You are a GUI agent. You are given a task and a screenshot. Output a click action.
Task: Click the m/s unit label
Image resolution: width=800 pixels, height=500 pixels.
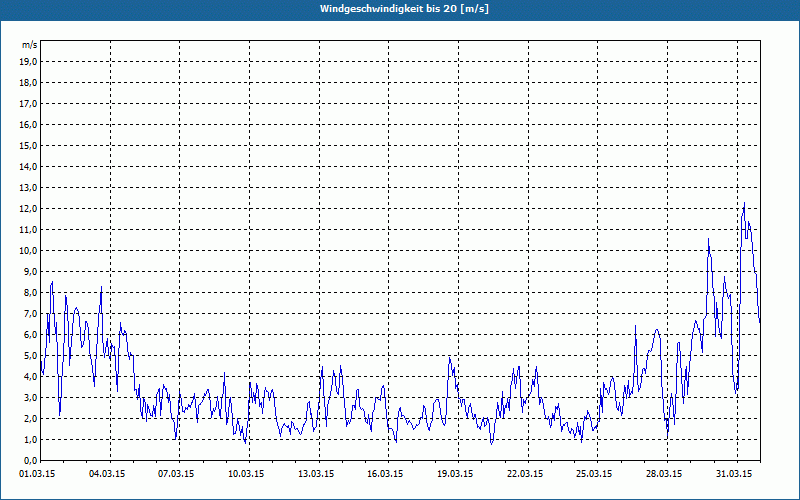29,45
